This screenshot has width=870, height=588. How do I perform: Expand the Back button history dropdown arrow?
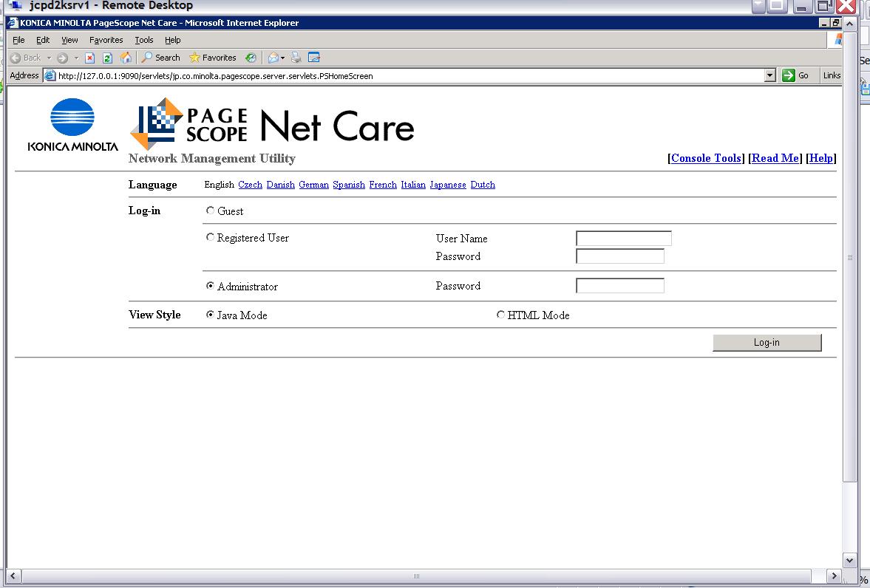click(x=49, y=58)
